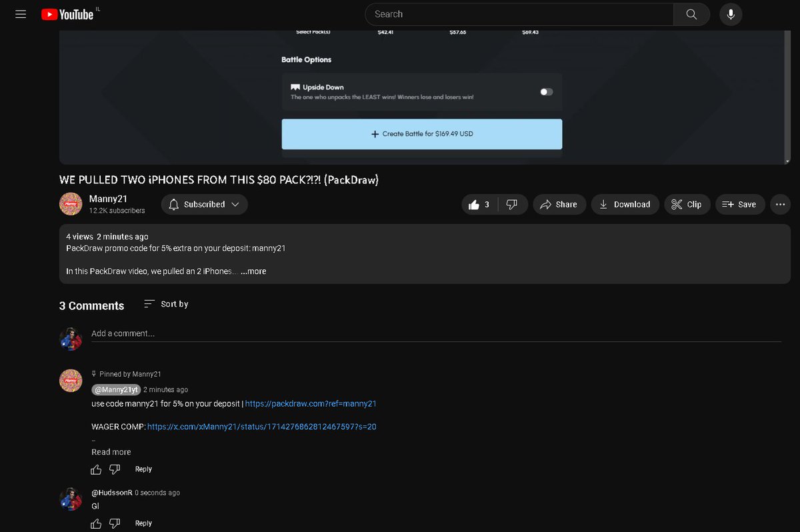Click the video title text
Screen dimensions: 800x532
click(x=219, y=180)
